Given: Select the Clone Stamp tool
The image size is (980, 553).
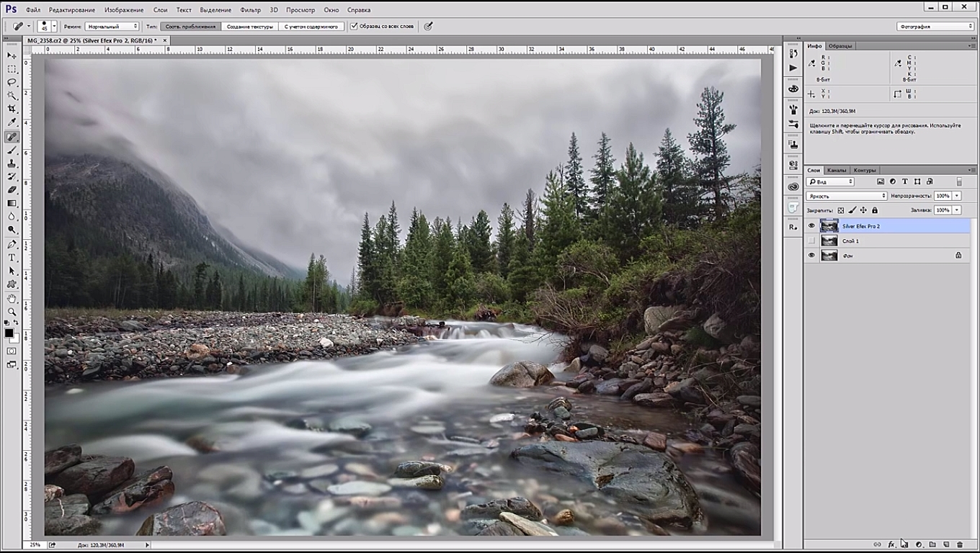Looking at the screenshot, I should pyautogui.click(x=12, y=163).
